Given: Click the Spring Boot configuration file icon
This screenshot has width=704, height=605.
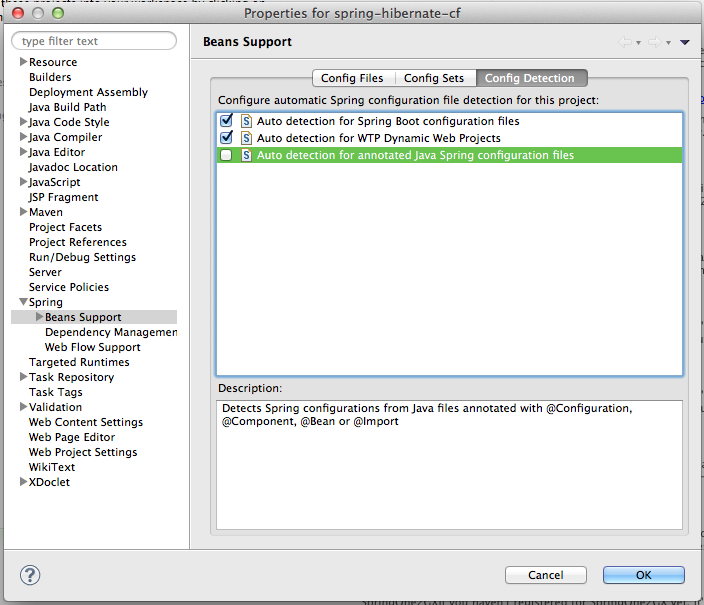Looking at the screenshot, I should click(x=245, y=121).
